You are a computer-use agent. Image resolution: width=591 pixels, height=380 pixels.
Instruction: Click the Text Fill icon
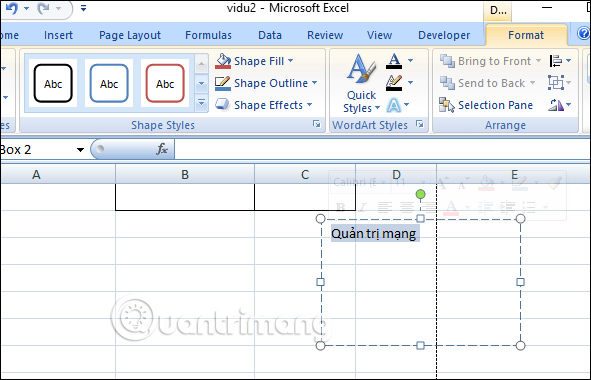(394, 61)
